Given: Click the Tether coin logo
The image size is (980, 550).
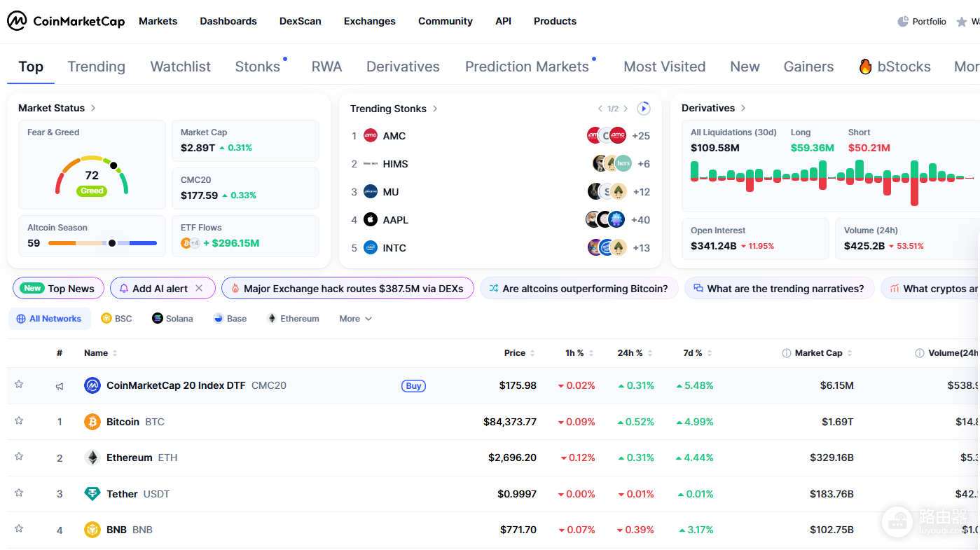Looking at the screenshot, I should (92, 494).
